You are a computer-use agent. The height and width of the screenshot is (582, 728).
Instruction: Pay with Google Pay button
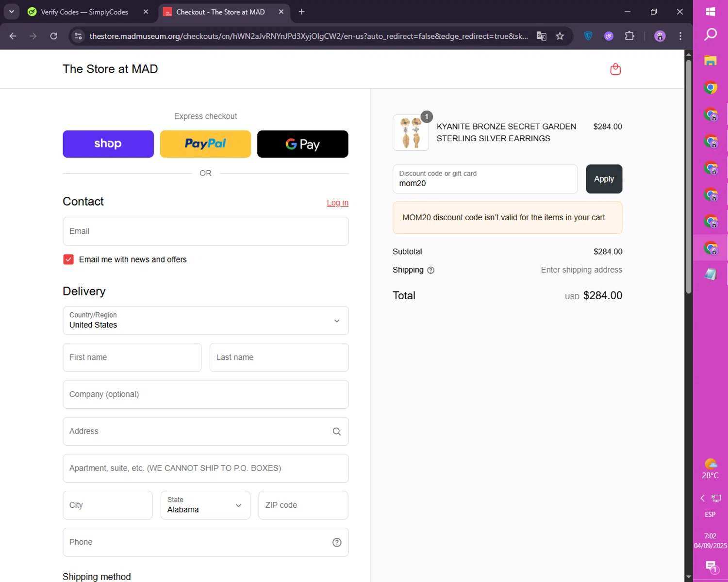coord(303,144)
